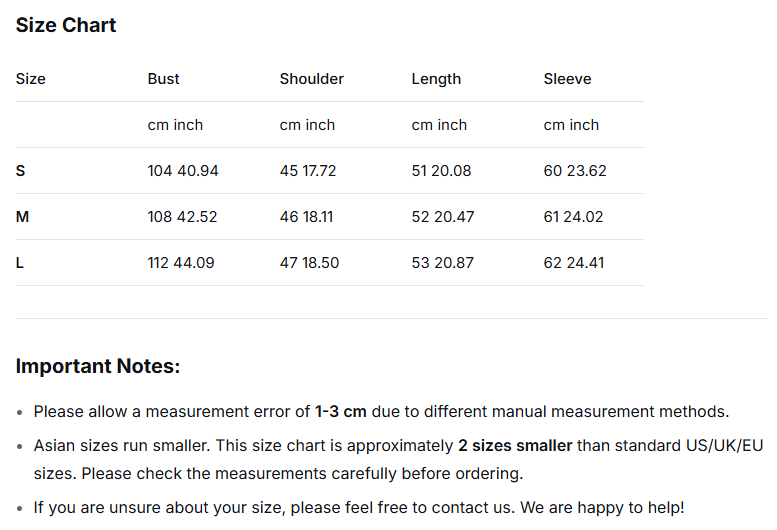This screenshot has width=777, height=530.
Task: Click the bold "2 sizes smaller" text
Action: (515, 445)
